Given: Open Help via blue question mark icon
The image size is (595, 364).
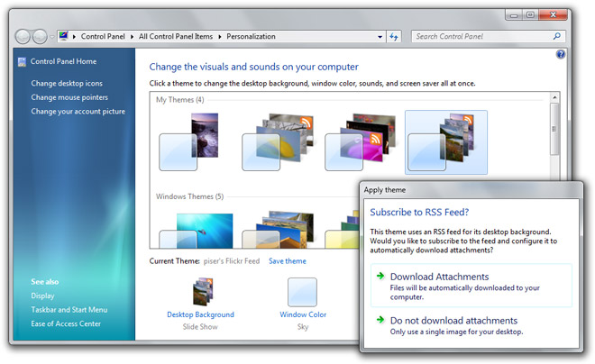Looking at the screenshot, I should pos(561,54).
